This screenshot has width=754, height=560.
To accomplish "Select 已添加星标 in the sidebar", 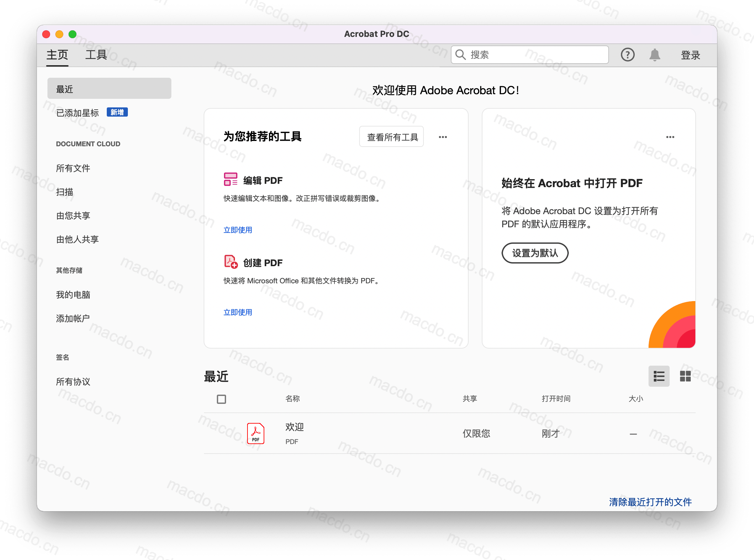I will (x=77, y=113).
